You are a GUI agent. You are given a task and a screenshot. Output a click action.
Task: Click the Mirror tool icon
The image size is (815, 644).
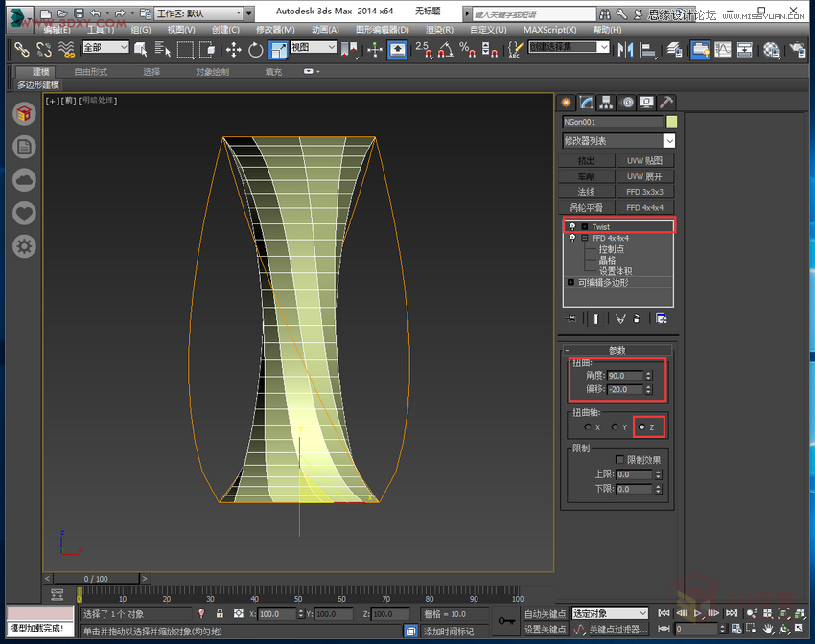coord(624,49)
